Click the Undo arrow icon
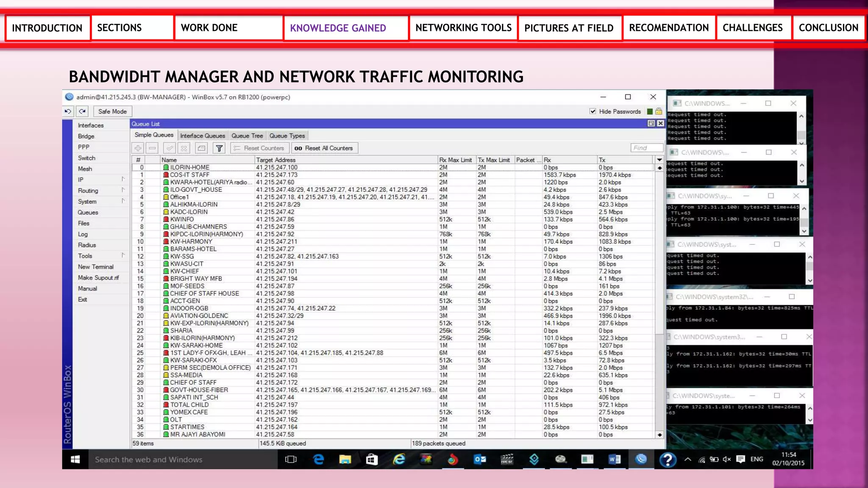Screen dimensions: 868x488 pyautogui.click(x=68, y=111)
